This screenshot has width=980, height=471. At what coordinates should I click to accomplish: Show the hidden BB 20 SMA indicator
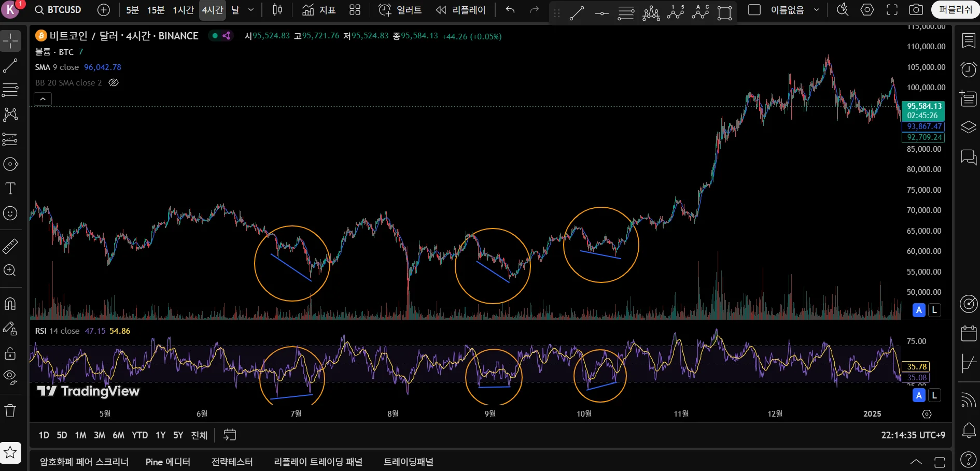[x=114, y=83]
